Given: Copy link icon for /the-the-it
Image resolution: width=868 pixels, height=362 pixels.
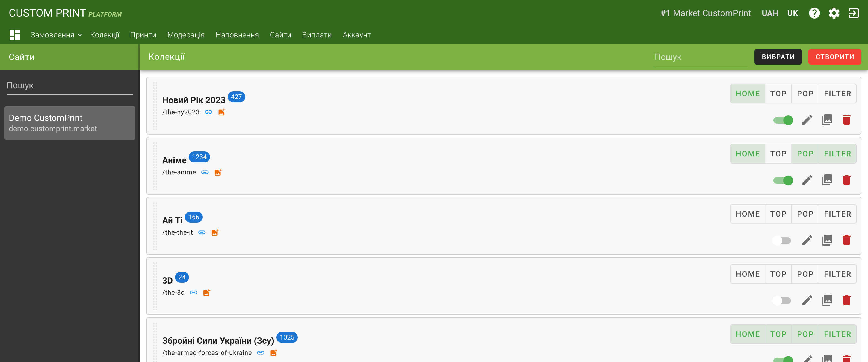Looking at the screenshot, I should (202, 232).
